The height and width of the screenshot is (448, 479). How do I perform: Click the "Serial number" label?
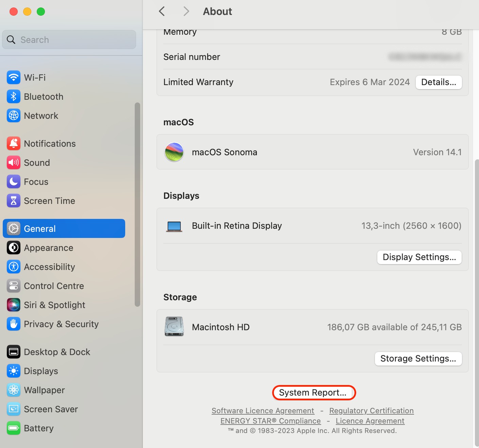[x=192, y=57]
